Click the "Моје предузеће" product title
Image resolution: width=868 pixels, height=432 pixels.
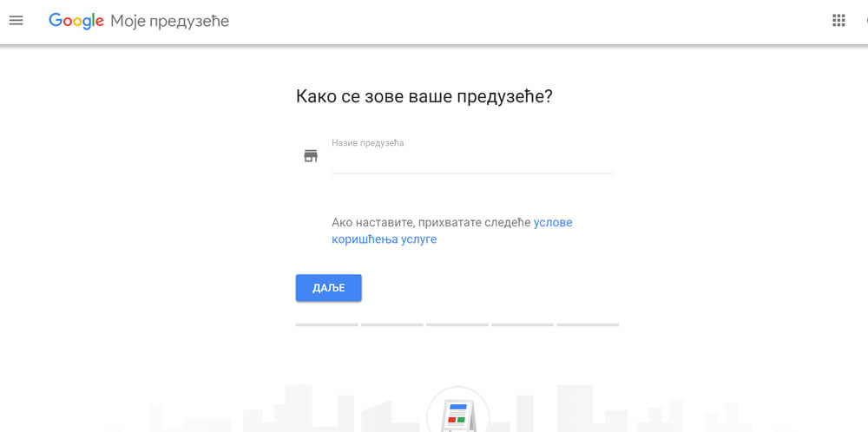(x=169, y=21)
